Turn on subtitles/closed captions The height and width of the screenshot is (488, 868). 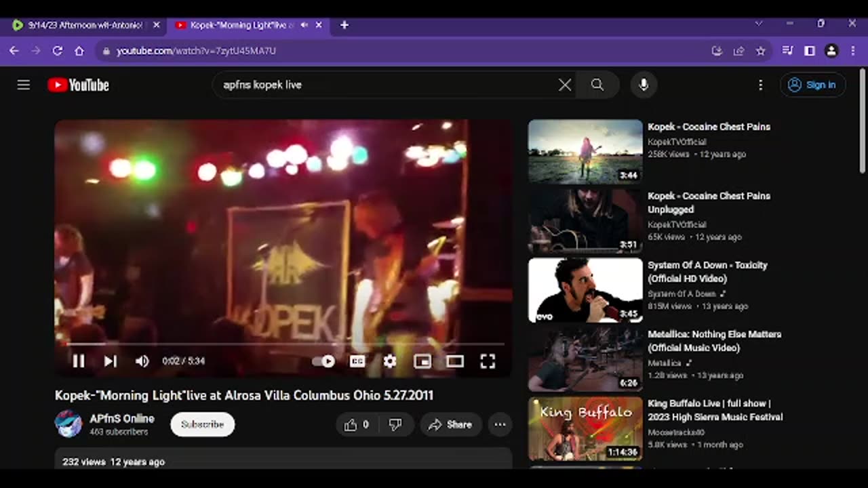click(357, 361)
